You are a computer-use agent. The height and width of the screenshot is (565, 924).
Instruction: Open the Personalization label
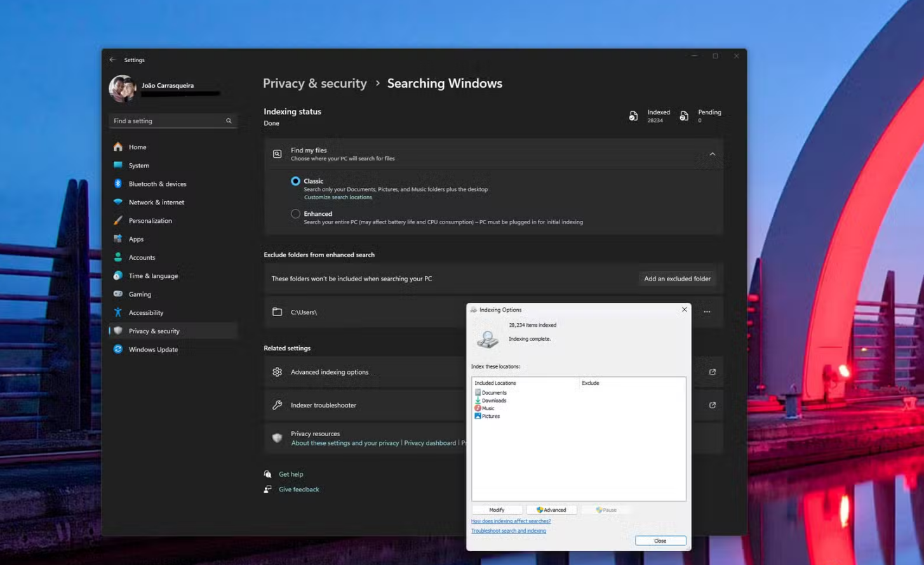(x=150, y=220)
